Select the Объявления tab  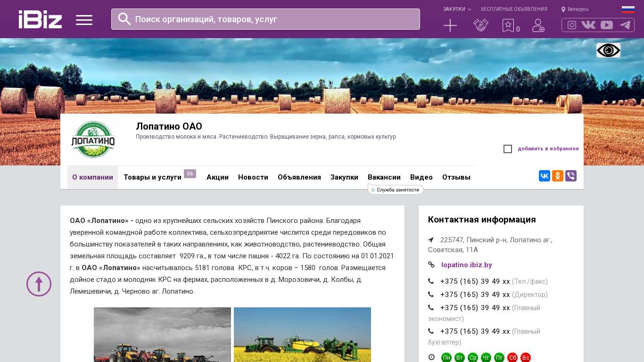(x=299, y=177)
